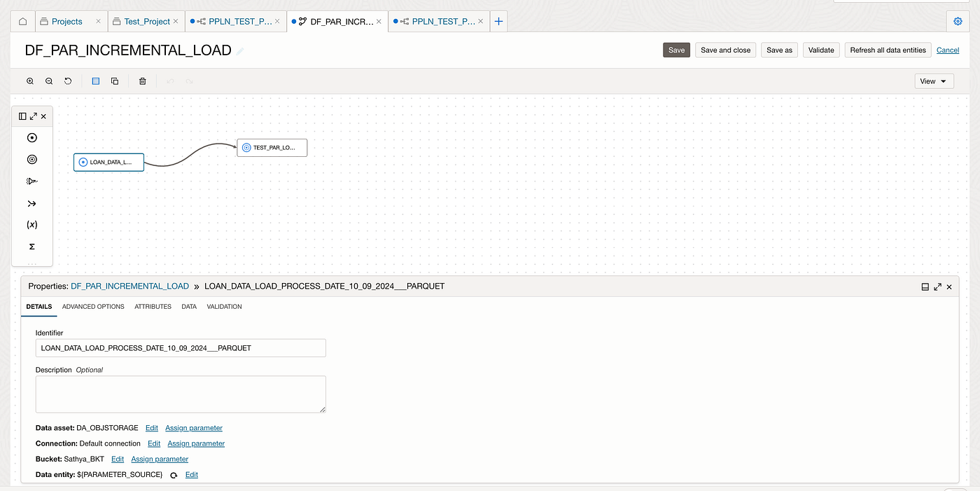Expand the Properties panel to full size
This screenshot has width=980, height=491.
pos(937,286)
